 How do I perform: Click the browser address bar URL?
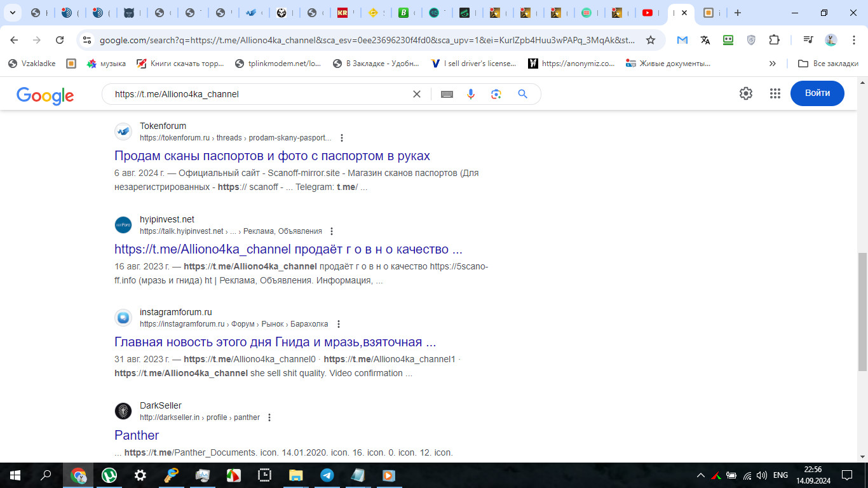367,40
